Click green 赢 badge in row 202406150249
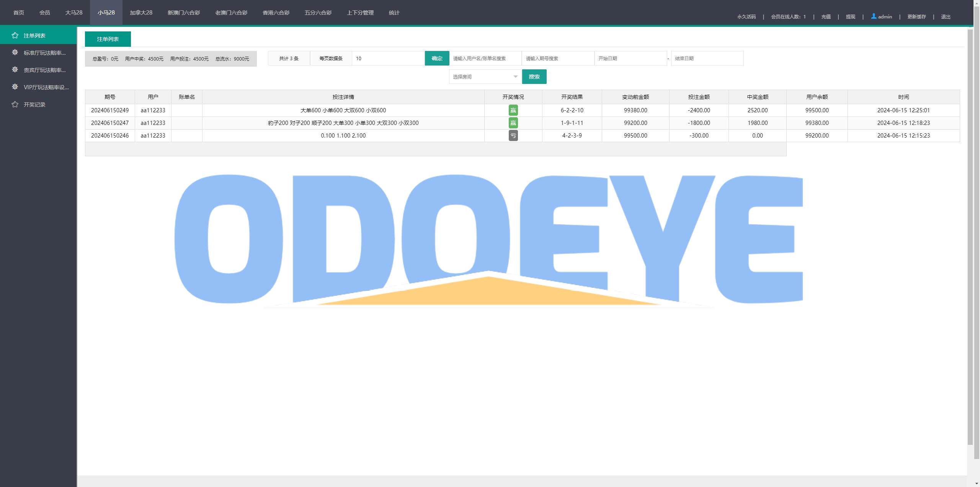 (x=513, y=110)
